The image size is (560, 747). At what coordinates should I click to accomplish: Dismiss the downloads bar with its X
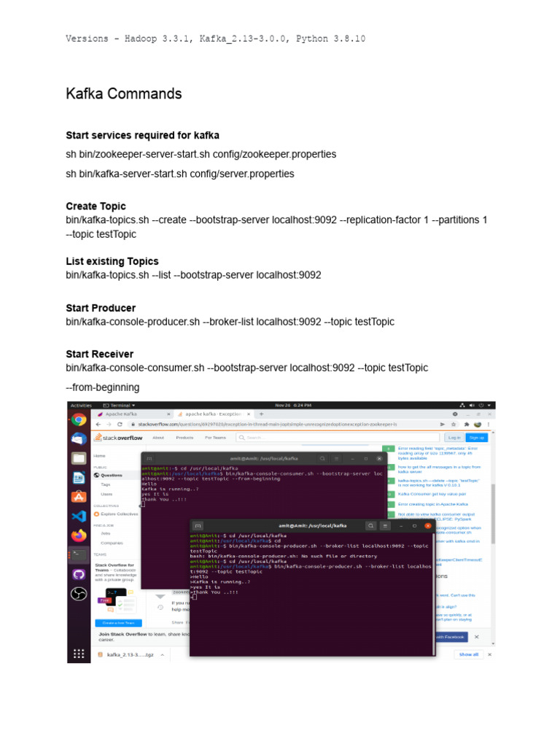click(x=489, y=654)
